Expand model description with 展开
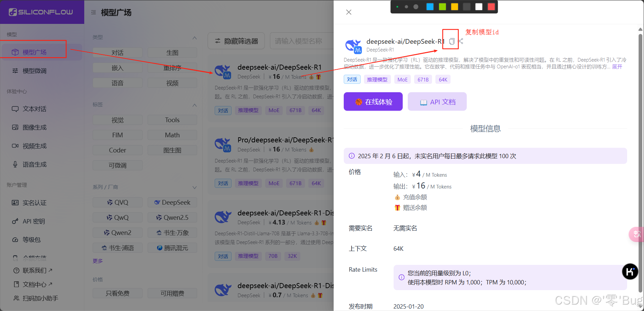The width and height of the screenshot is (644, 311). [x=617, y=67]
